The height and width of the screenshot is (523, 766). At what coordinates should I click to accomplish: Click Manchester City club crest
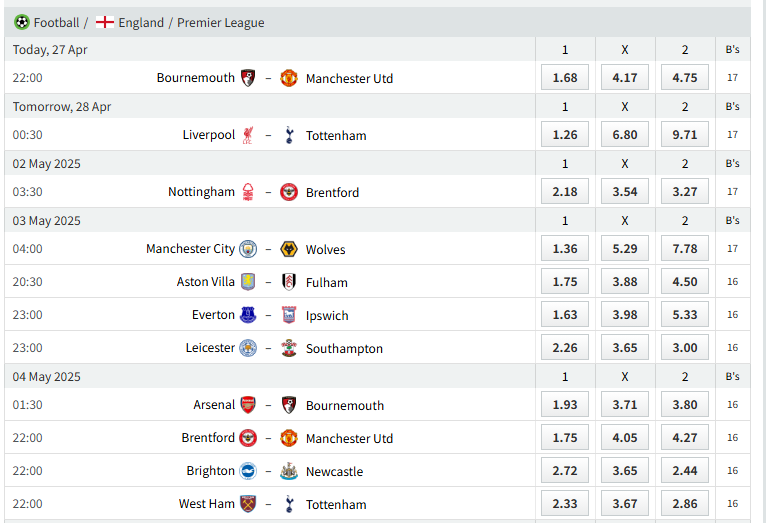pyautogui.click(x=247, y=249)
